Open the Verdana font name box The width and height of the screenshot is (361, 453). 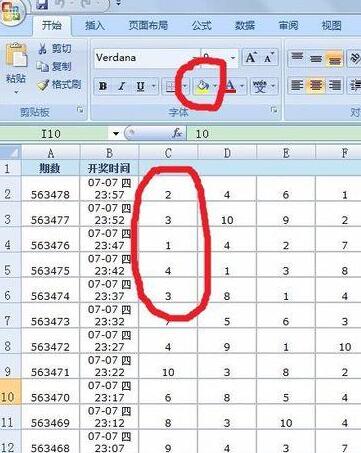coord(147,58)
